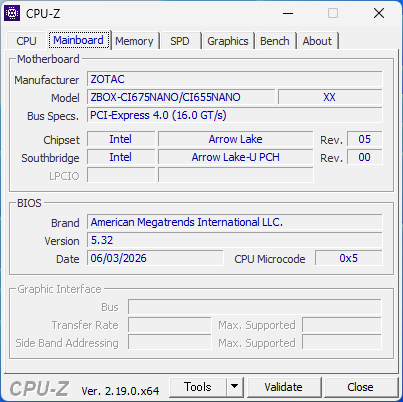Click the CPU-Z app icon in title bar
Viewport: 403px width, 402px height.
pos(12,13)
